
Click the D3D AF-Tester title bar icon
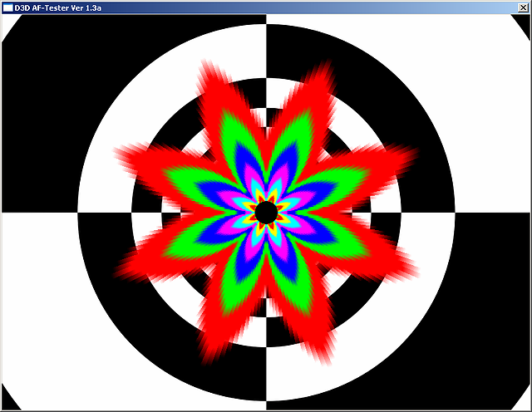(7, 7)
